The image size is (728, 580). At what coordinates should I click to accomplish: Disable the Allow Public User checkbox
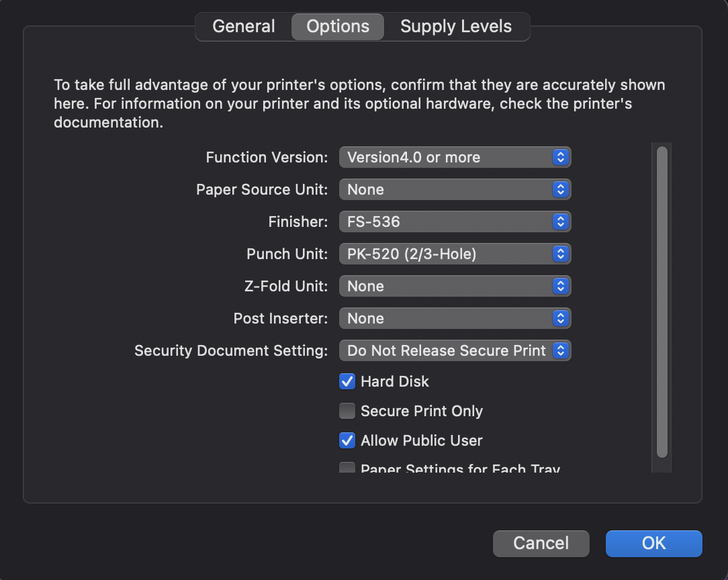[x=347, y=441]
